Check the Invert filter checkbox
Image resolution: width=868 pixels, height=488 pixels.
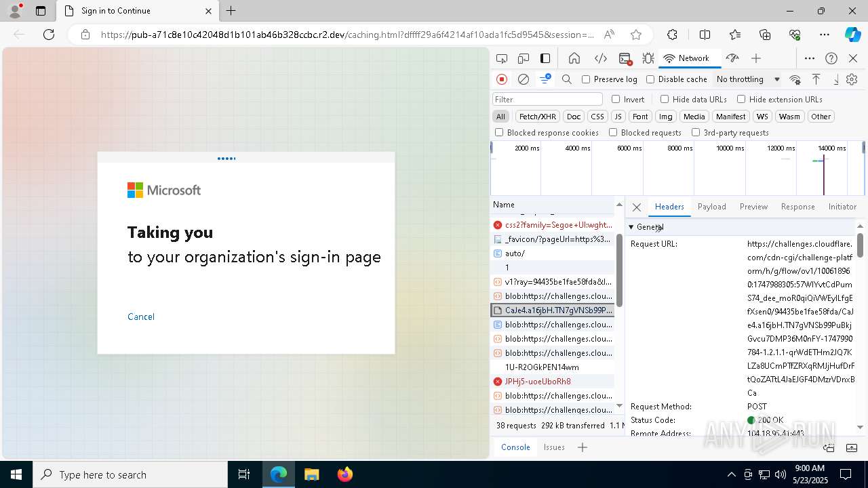click(x=616, y=99)
